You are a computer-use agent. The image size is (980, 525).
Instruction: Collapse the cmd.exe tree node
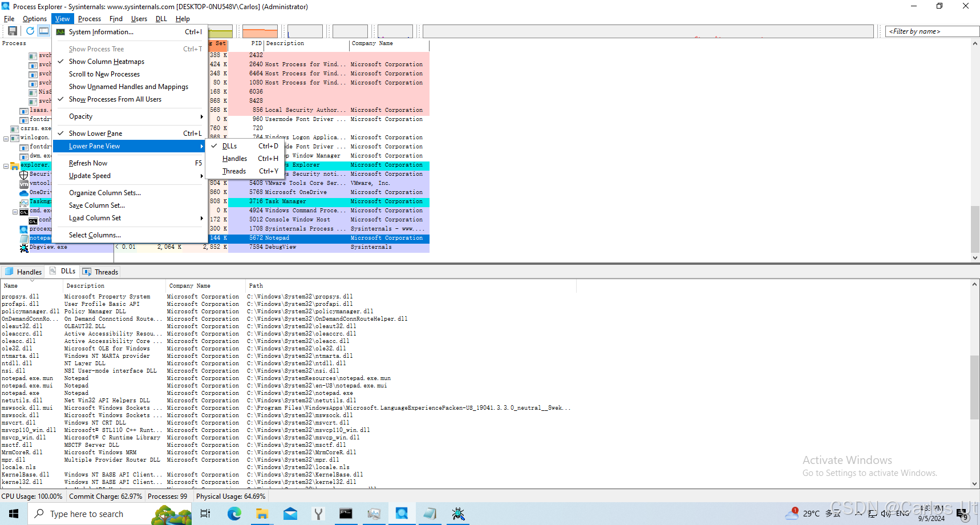click(15, 212)
